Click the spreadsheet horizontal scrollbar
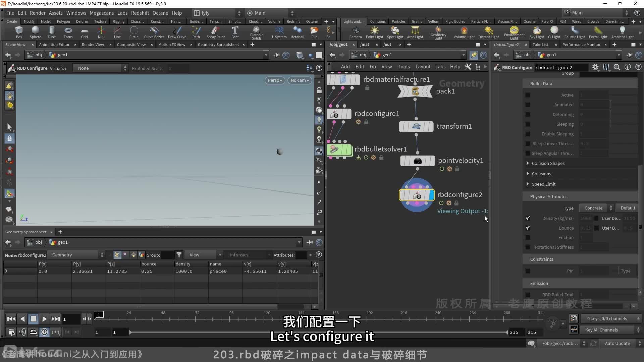 click(x=140, y=307)
